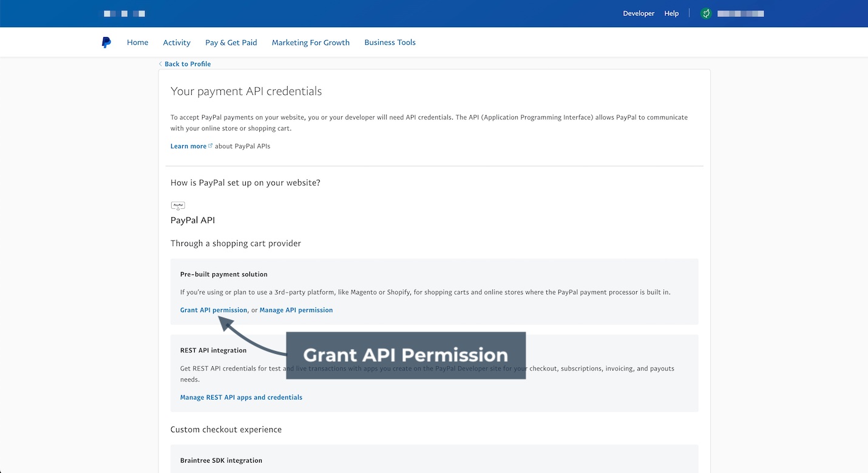Image resolution: width=868 pixels, height=473 pixels.
Task: Open the Help link
Action: [x=671, y=13]
